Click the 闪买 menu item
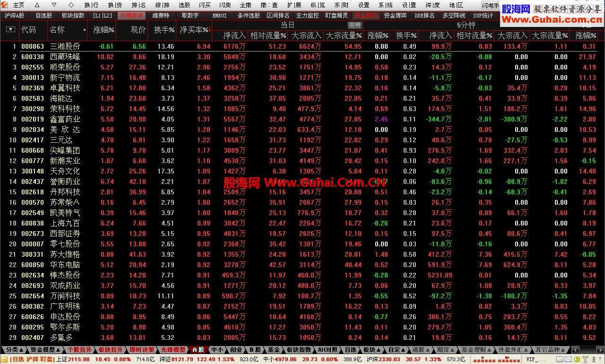605x364 pixels. tap(205, 5)
